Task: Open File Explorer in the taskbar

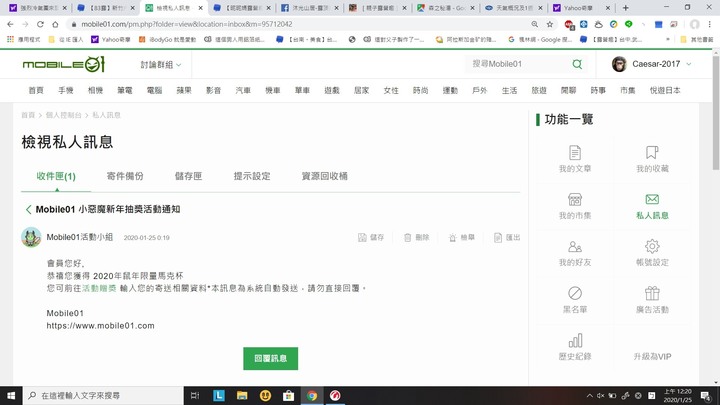Action: click(242, 395)
